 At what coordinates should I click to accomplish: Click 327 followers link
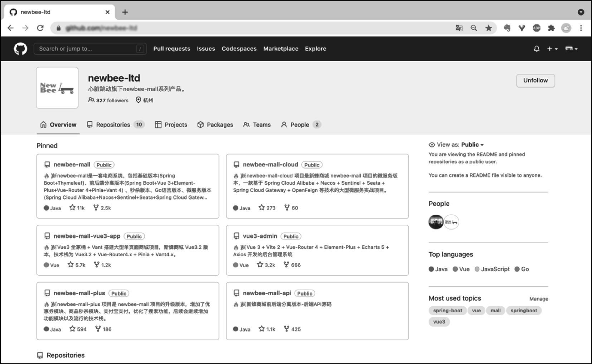[108, 100]
